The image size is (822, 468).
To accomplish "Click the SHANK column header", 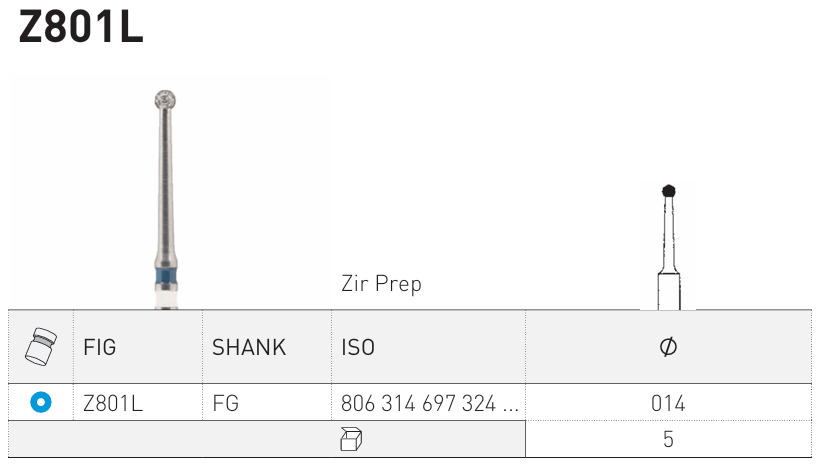I will coord(249,348).
